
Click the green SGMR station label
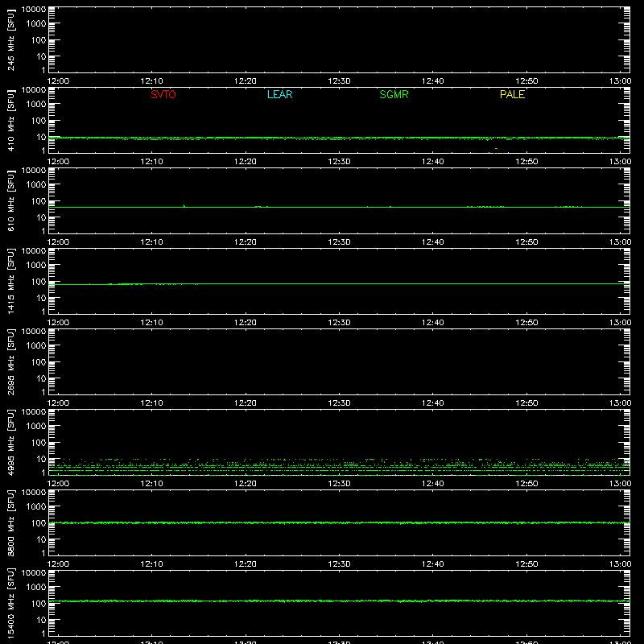coord(394,94)
